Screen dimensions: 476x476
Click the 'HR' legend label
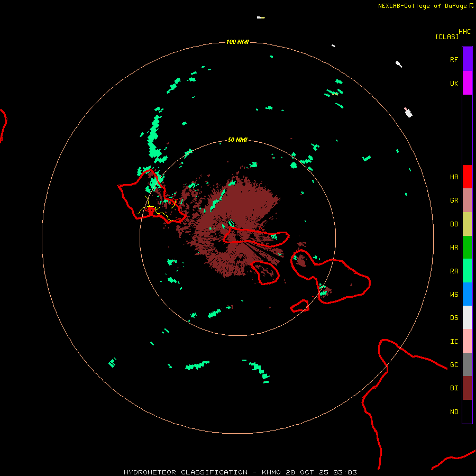pos(454,248)
